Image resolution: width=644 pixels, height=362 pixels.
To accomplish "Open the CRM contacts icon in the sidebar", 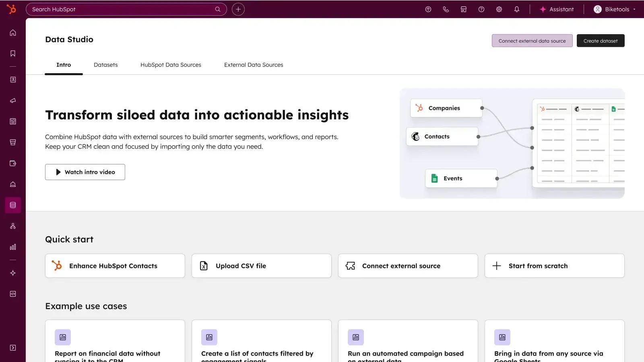I will pos(13,80).
